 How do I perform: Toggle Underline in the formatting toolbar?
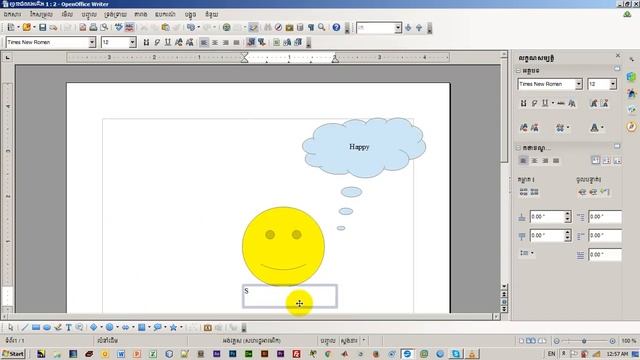coord(167,42)
